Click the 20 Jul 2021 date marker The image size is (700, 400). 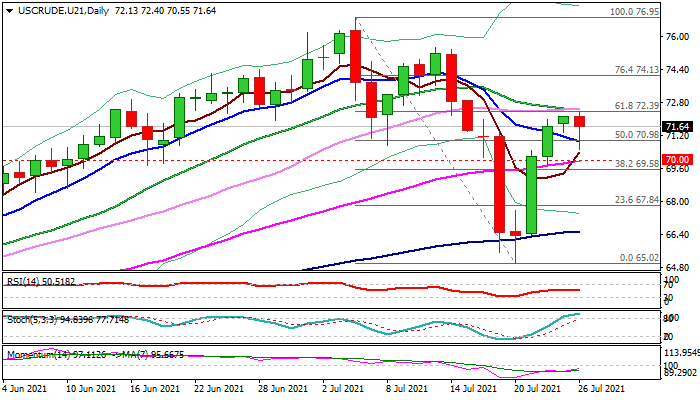[537, 388]
